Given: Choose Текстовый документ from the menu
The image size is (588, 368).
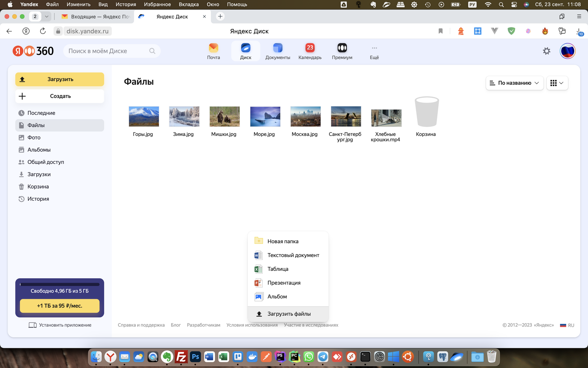Looking at the screenshot, I should 288,255.
